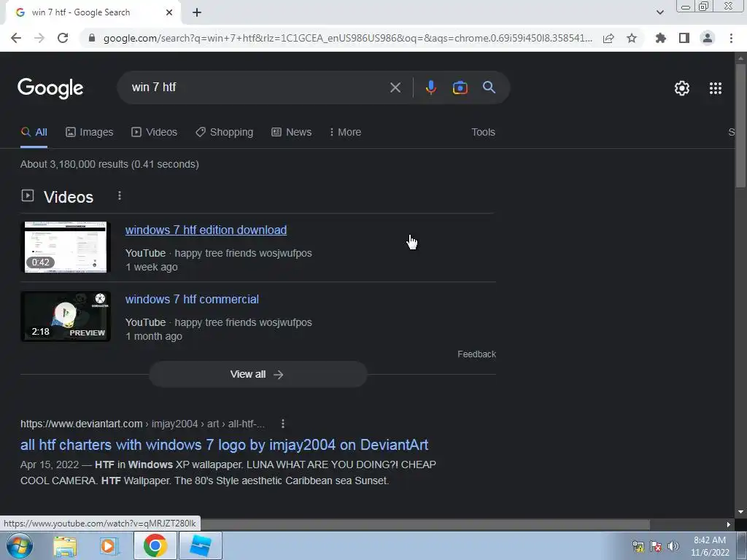Switch to the Images tab

[90, 132]
